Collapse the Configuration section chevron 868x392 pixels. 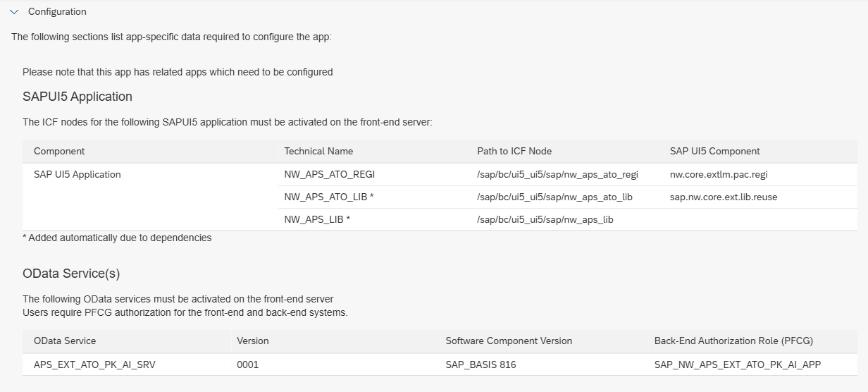click(14, 12)
